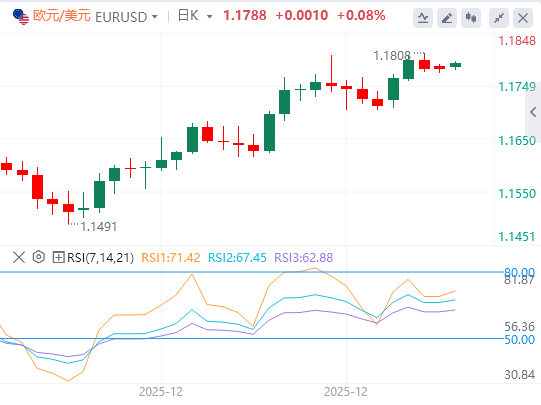541x405 pixels.
Task: Shrink chart with the collapse arrows icon
Action: coord(499,18)
